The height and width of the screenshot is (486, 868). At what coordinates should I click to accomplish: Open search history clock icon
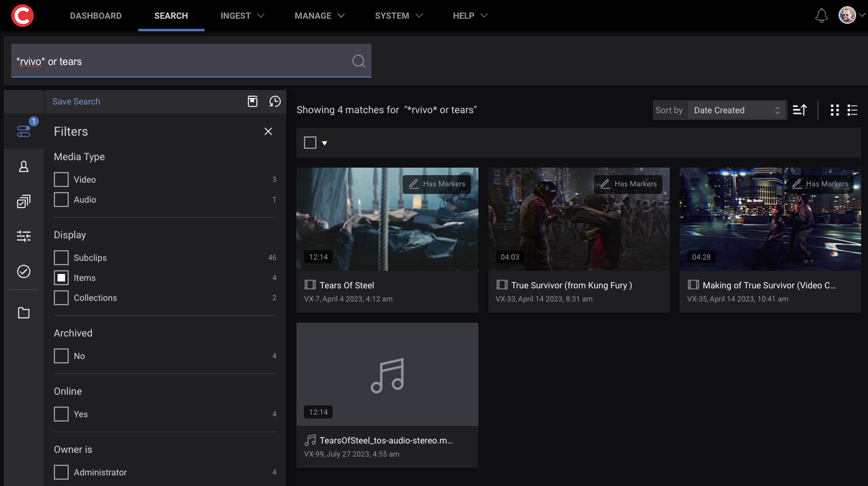(x=275, y=101)
